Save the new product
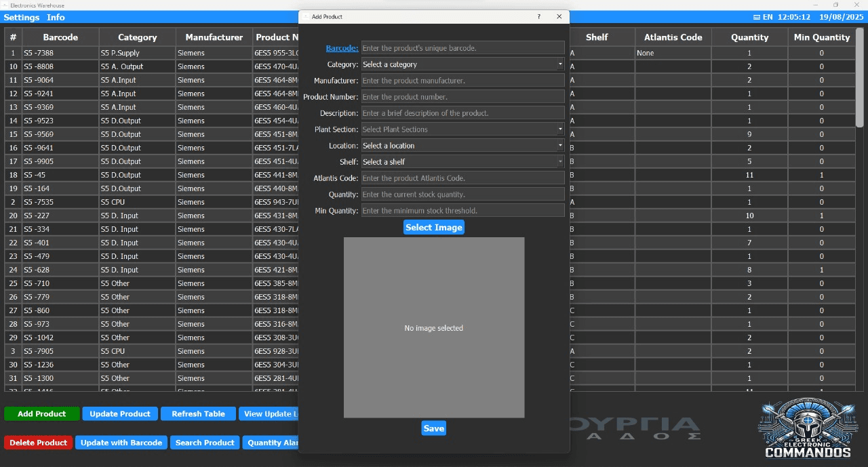868x467 pixels. pyautogui.click(x=433, y=428)
